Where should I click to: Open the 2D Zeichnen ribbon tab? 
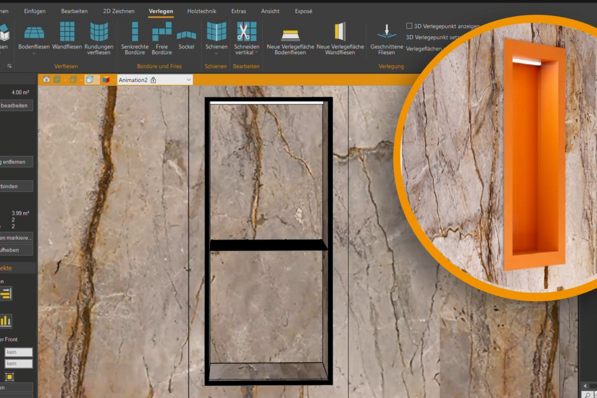click(x=119, y=11)
